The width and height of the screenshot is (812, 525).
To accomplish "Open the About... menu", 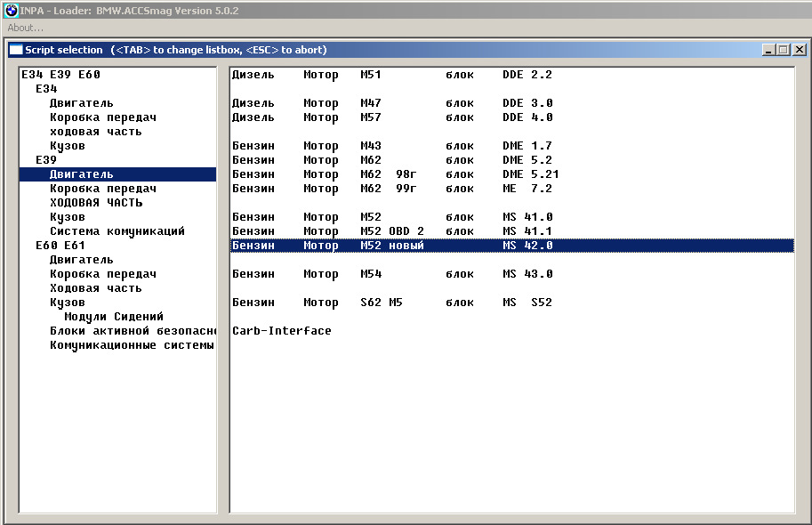I will click(26, 28).
